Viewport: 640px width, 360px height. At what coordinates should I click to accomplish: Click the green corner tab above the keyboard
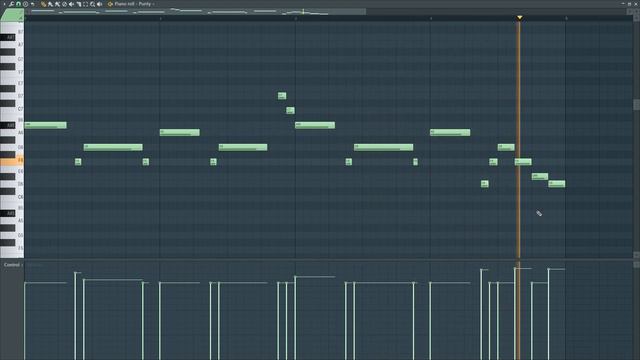tap(12, 15)
